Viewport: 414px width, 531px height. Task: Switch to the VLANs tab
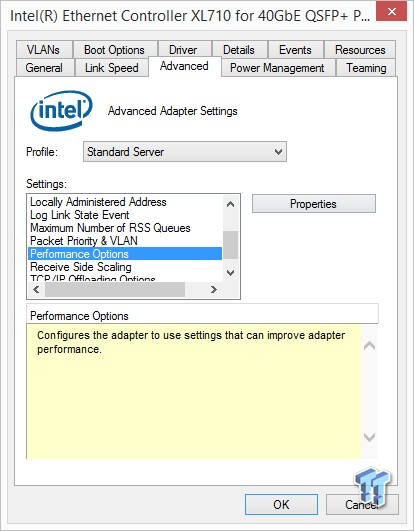pos(44,50)
